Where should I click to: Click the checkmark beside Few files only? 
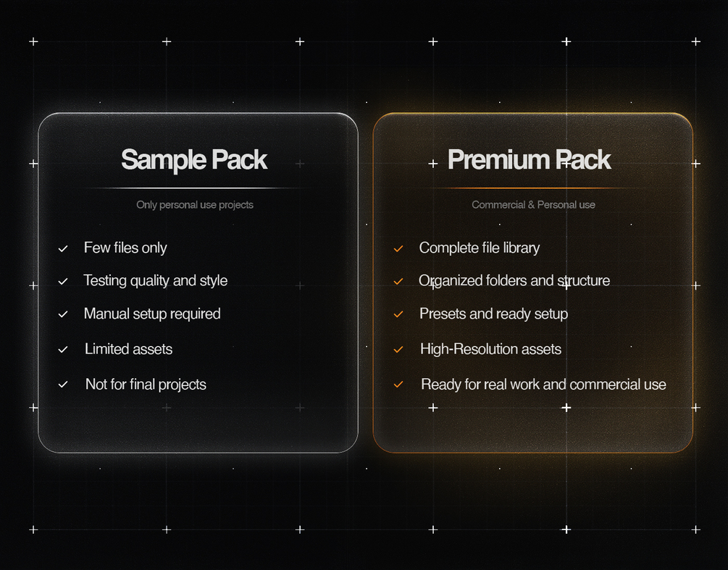(63, 249)
